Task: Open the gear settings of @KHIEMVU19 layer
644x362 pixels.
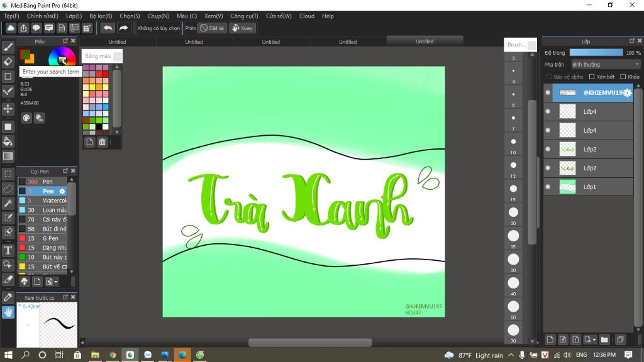Action: pos(627,93)
